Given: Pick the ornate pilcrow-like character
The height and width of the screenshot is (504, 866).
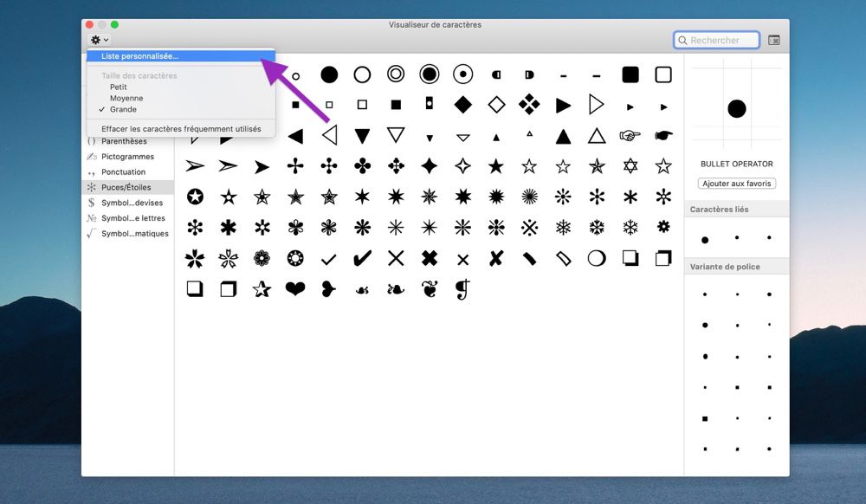Looking at the screenshot, I should 462,289.
